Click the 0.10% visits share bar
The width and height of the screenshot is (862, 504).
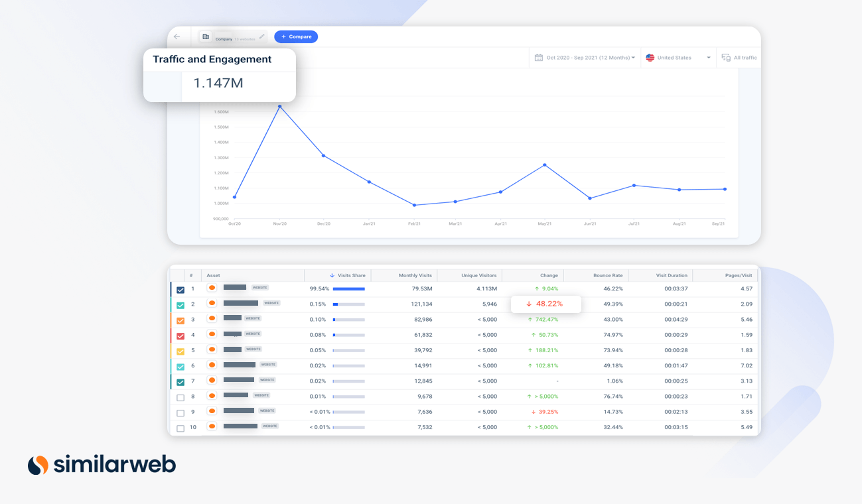tap(349, 320)
